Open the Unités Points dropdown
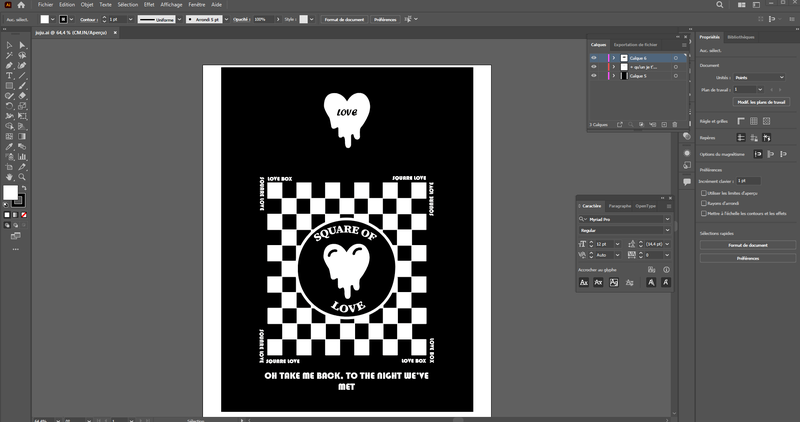 coord(759,78)
